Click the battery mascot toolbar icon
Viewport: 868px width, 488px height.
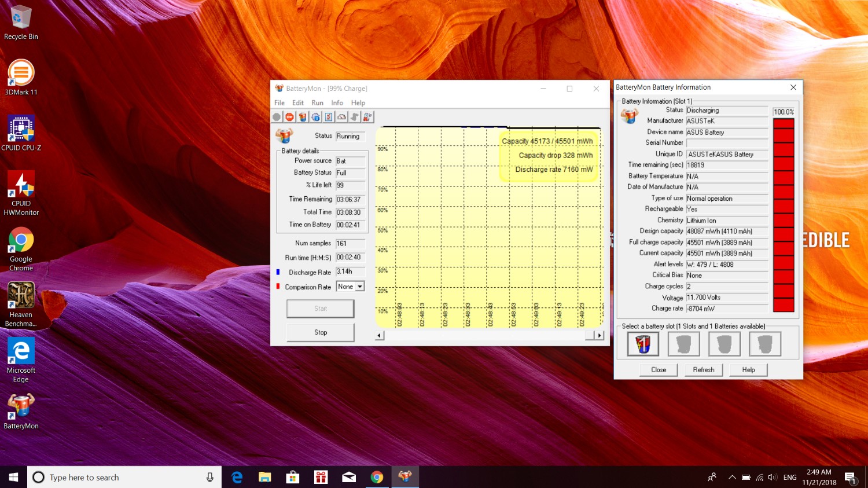point(303,117)
